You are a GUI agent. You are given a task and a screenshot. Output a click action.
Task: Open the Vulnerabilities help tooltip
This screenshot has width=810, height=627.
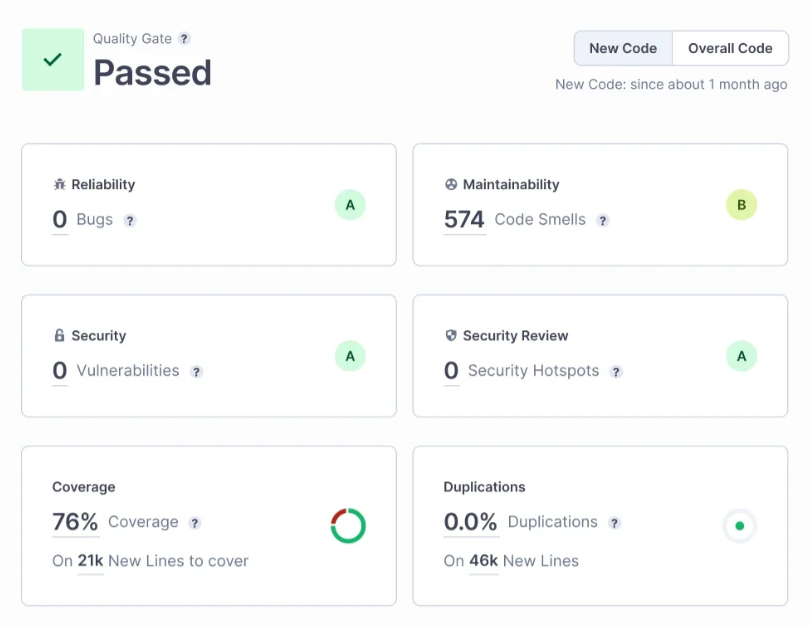pos(196,371)
